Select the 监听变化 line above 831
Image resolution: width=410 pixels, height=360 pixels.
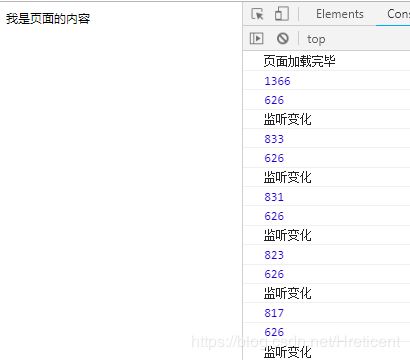click(287, 177)
